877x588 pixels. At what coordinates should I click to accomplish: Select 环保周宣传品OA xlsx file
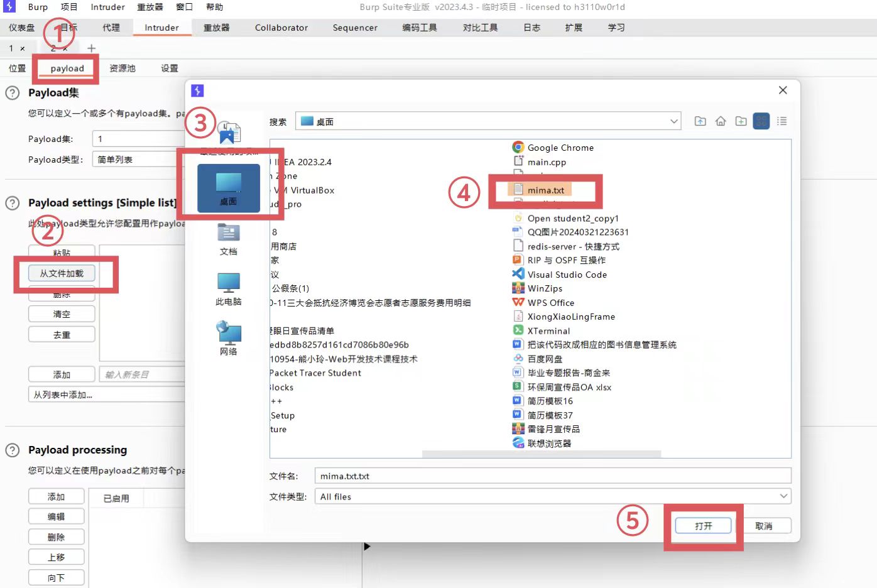(x=562, y=387)
